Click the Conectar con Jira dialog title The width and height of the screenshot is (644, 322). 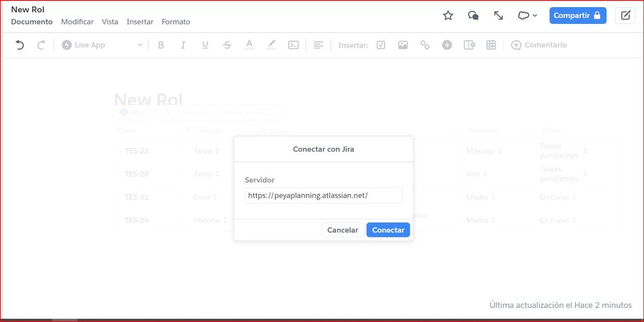pyautogui.click(x=324, y=149)
